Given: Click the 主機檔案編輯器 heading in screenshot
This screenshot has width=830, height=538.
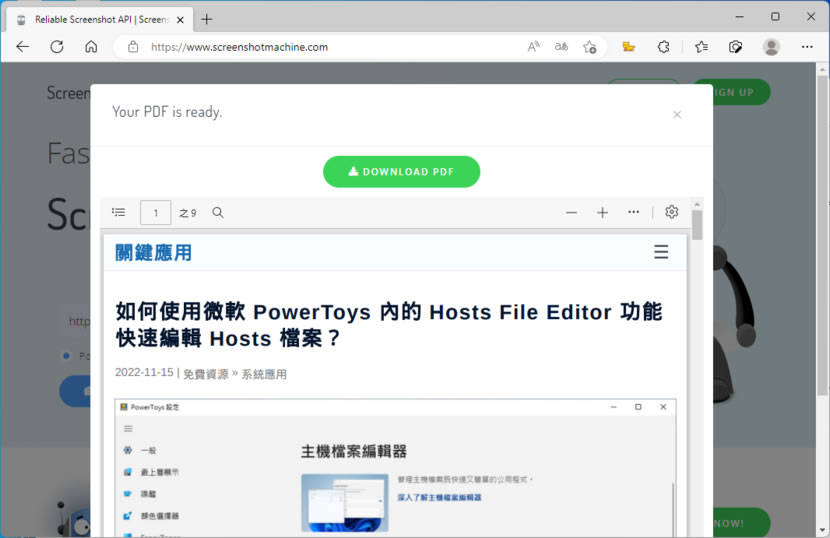Looking at the screenshot, I should [x=354, y=451].
